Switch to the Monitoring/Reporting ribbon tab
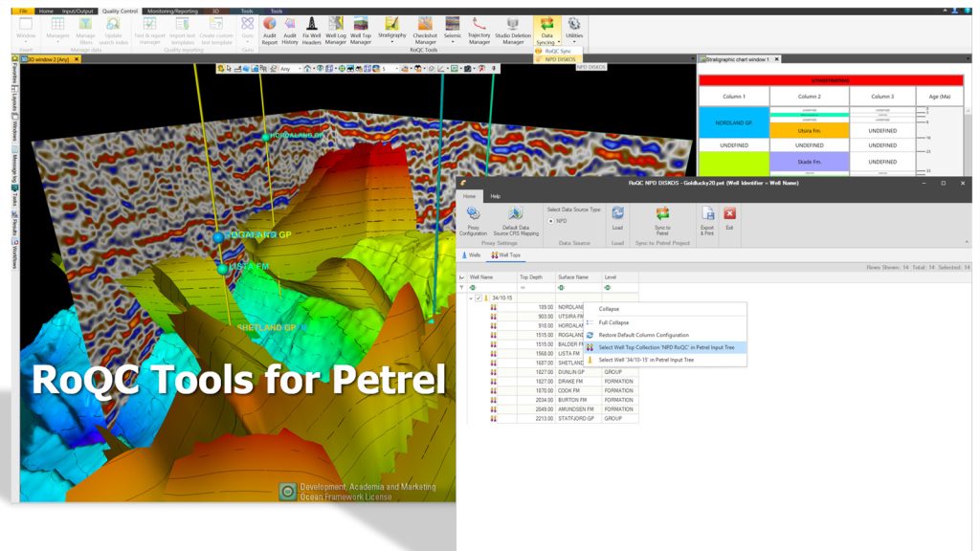 [x=171, y=11]
